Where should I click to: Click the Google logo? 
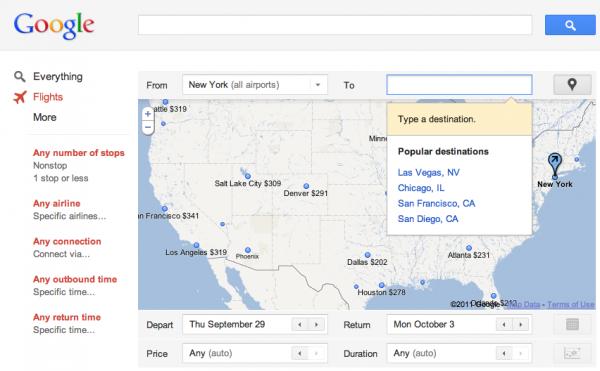[54, 25]
